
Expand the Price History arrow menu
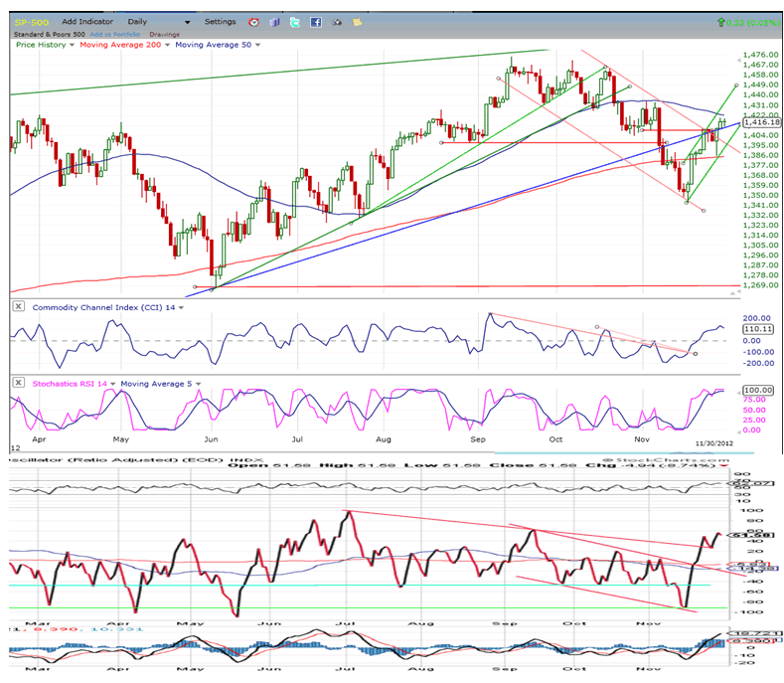[x=72, y=45]
